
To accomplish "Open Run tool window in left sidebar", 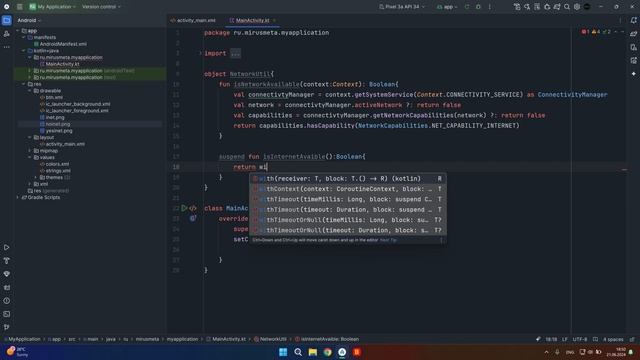I will click(x=7, y=247).
